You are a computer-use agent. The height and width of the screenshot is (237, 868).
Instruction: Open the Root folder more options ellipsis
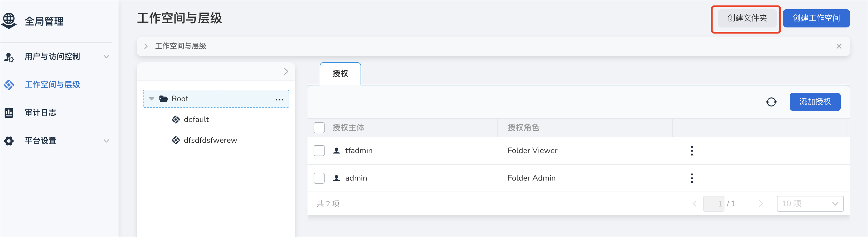tap(279, 99)
